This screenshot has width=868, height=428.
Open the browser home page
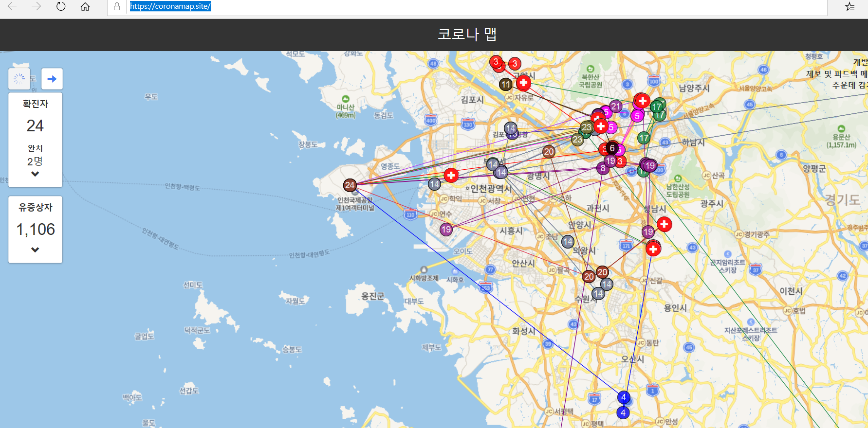[85, 6]
